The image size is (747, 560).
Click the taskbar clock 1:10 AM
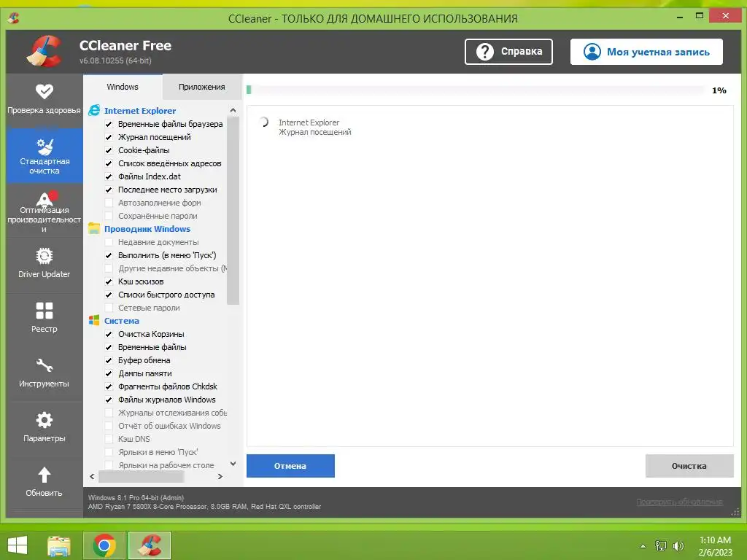click(715, 540)
